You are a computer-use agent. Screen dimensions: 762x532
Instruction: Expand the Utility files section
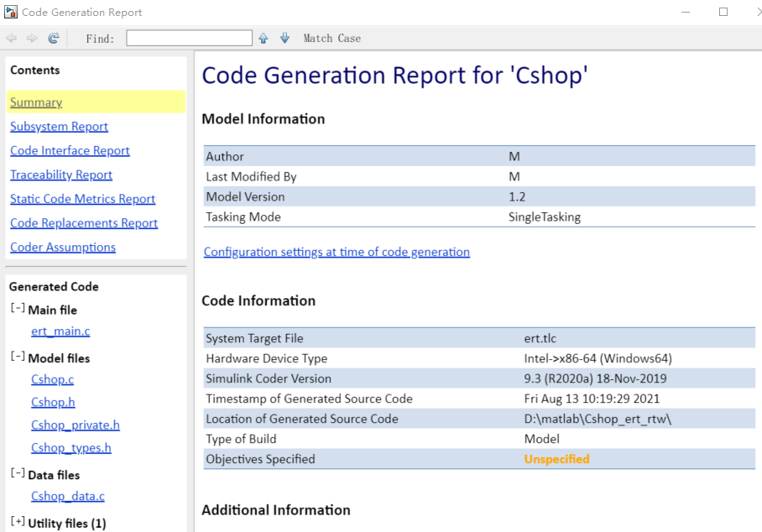18,523
